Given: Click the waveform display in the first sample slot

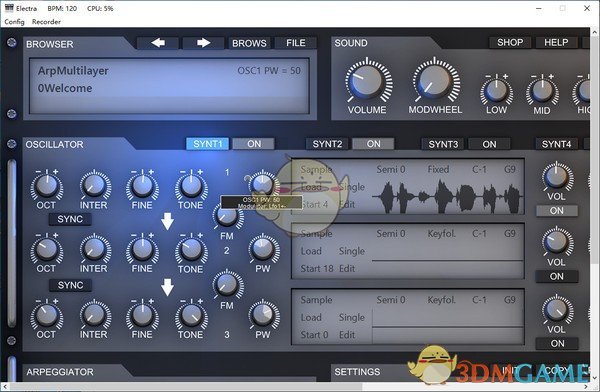Looking at the screenshot, I should [x=448, y=197].
